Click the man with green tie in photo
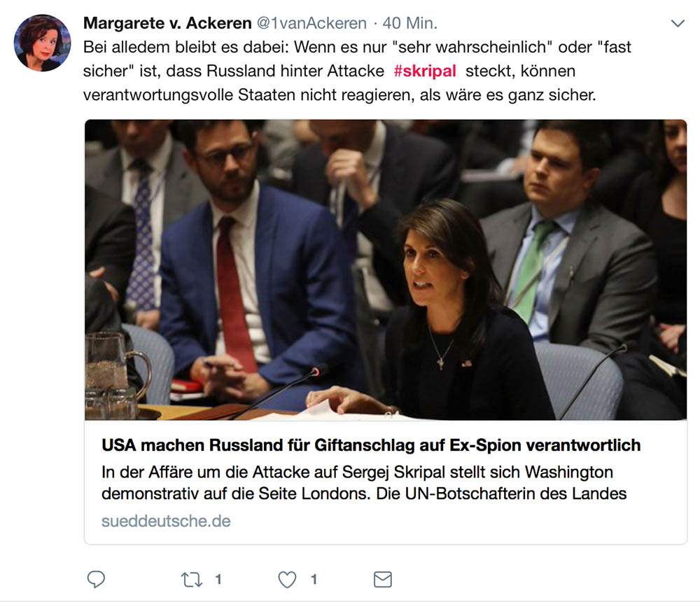 tap(567, 250)
